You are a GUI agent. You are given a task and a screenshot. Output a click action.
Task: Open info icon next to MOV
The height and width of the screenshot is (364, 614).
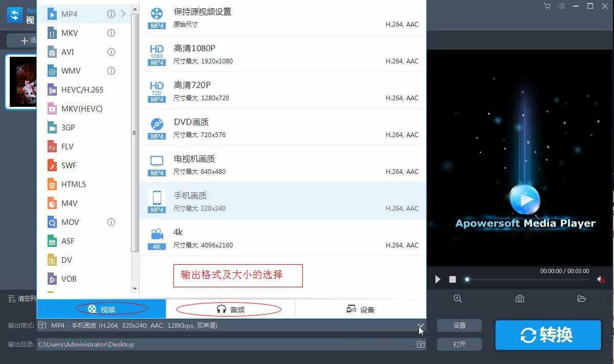tap(111, 222)
